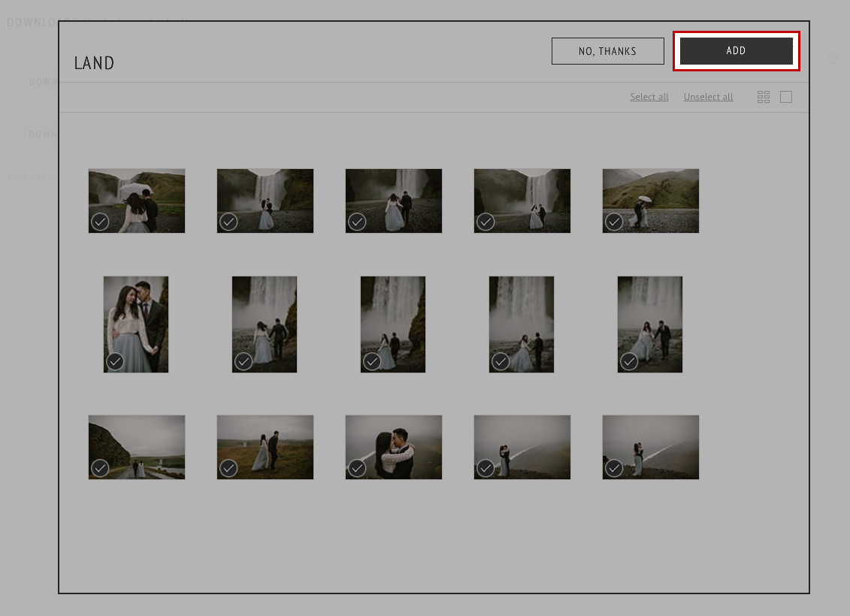Switch to grid view icon
The width and height of the screenshot is (850, 616).
[x=764, y=97]
